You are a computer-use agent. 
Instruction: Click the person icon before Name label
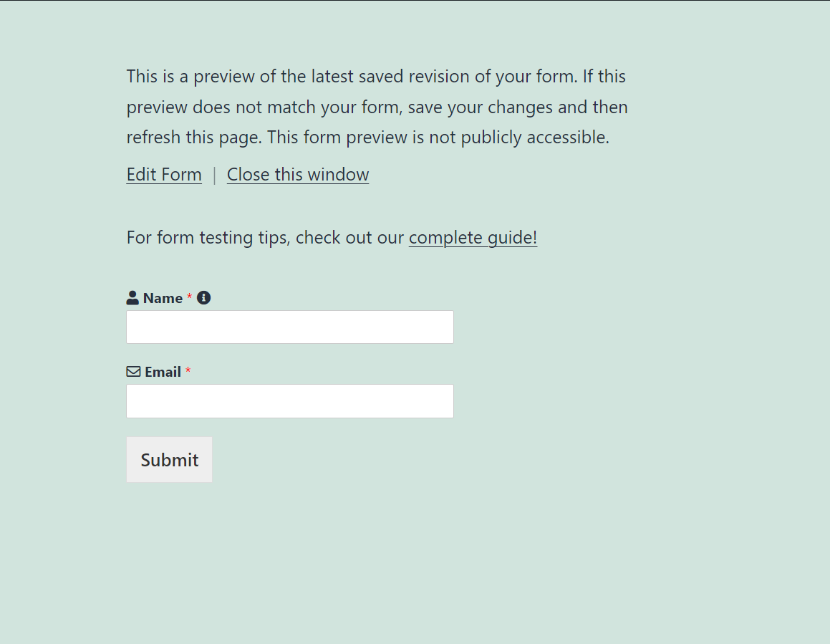tap(132, 297)
